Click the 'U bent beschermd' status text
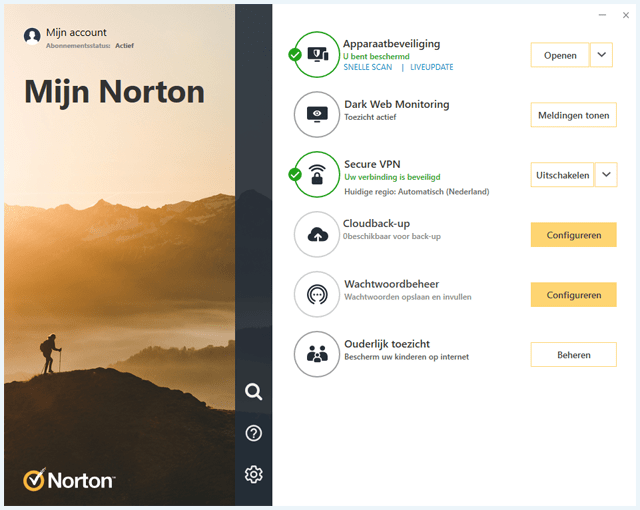 pos(376,56)
